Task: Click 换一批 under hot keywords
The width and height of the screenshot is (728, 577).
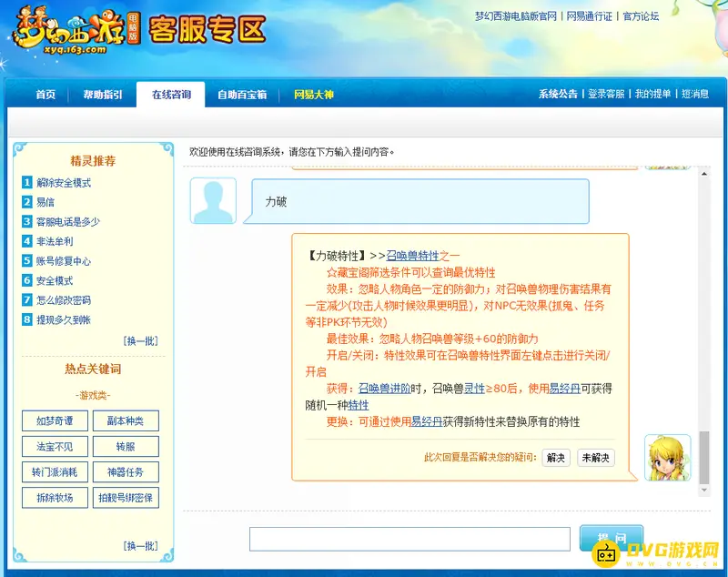Action: pos(141,546)
